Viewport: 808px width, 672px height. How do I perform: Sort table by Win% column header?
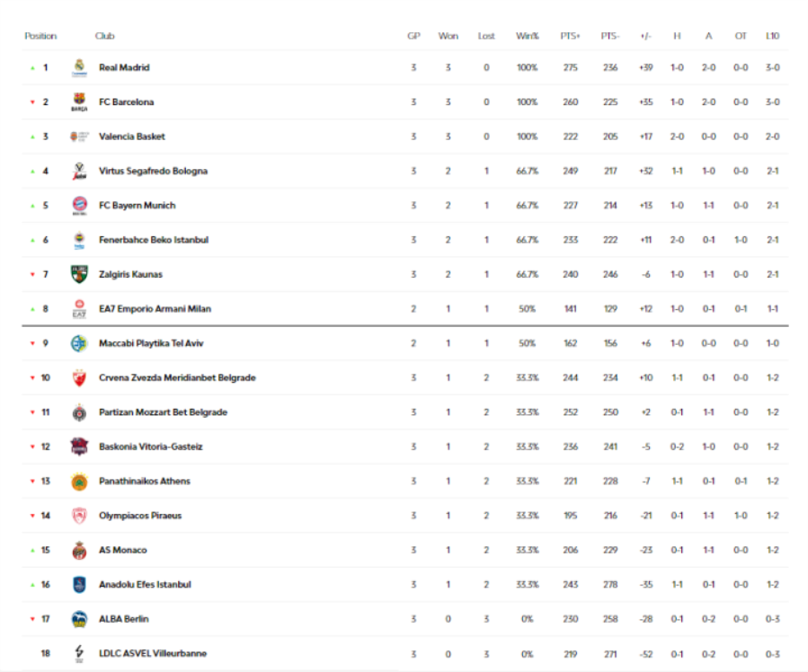(528, 36)
